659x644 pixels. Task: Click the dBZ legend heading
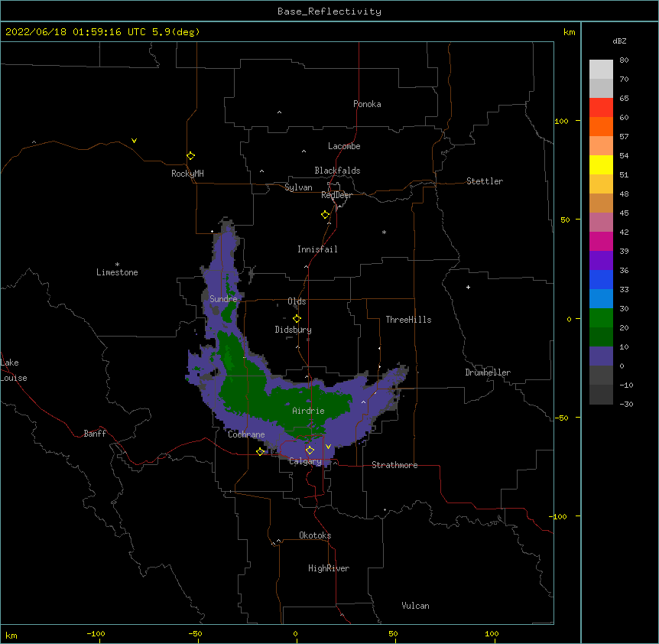[619, 41]
